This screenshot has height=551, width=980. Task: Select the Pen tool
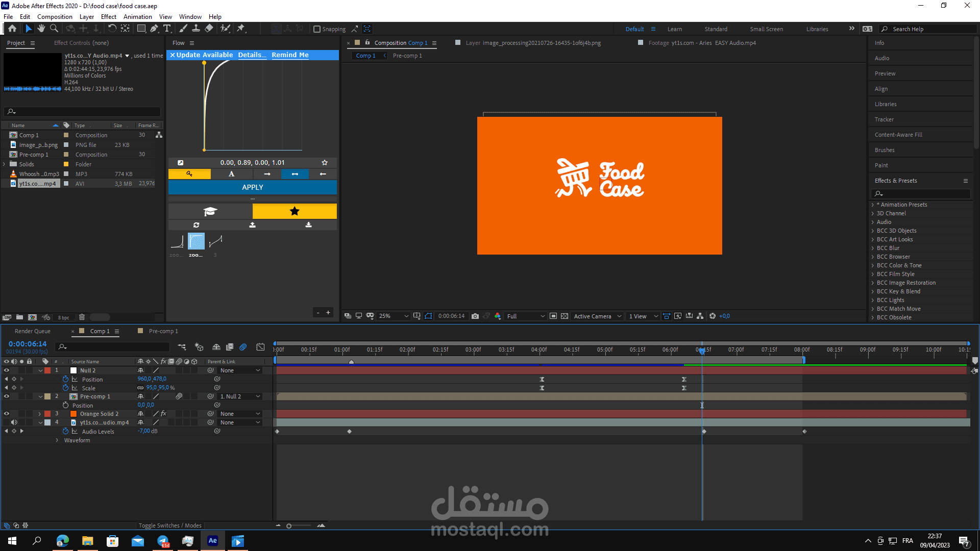[x=154, y=29]
